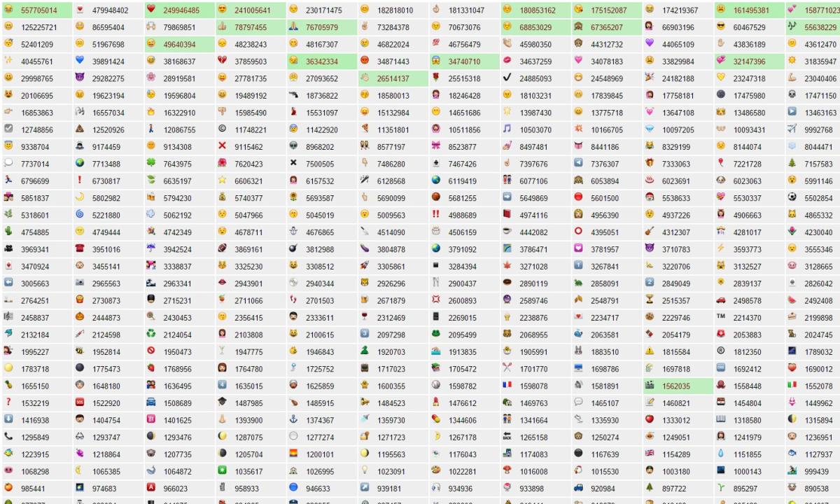Click the count 1000143
The height and width of the screenshot is (504, 840).
[748, 472]
